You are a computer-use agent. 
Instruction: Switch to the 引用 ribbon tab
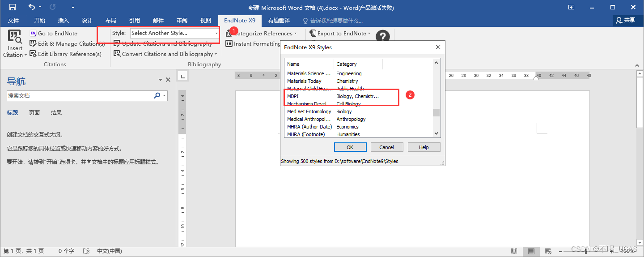[x=135, y=21]
